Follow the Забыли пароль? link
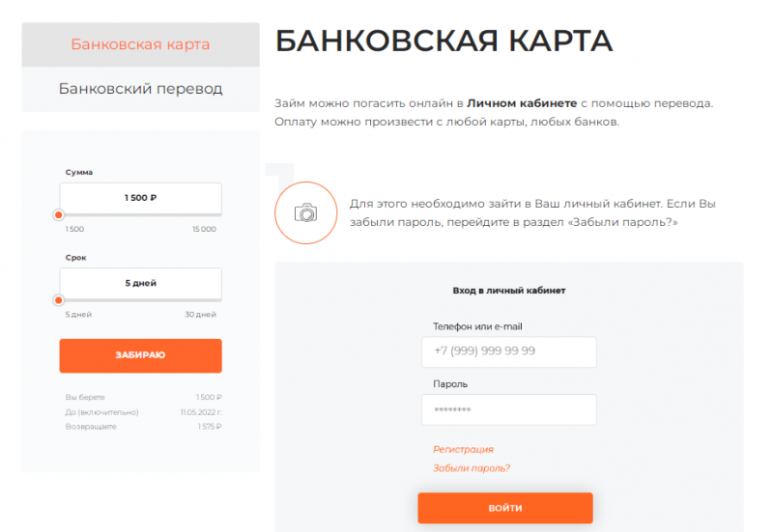The width and height of the screenshot is (773, 532). coord(472,468)
